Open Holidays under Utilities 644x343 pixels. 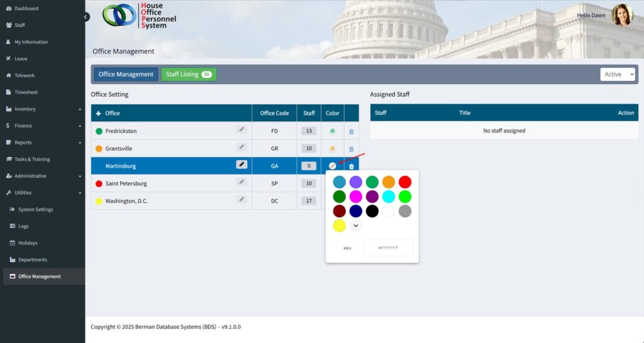coord(28,243)
